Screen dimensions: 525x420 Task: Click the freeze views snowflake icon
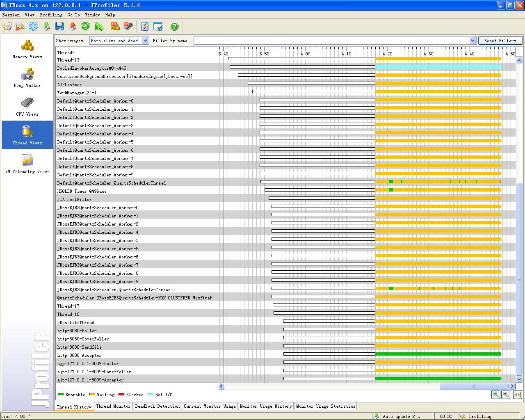[33, 27]
